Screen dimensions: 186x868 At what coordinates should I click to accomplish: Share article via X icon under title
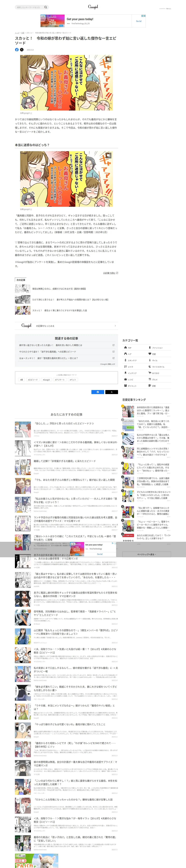[x=22, y=49]
